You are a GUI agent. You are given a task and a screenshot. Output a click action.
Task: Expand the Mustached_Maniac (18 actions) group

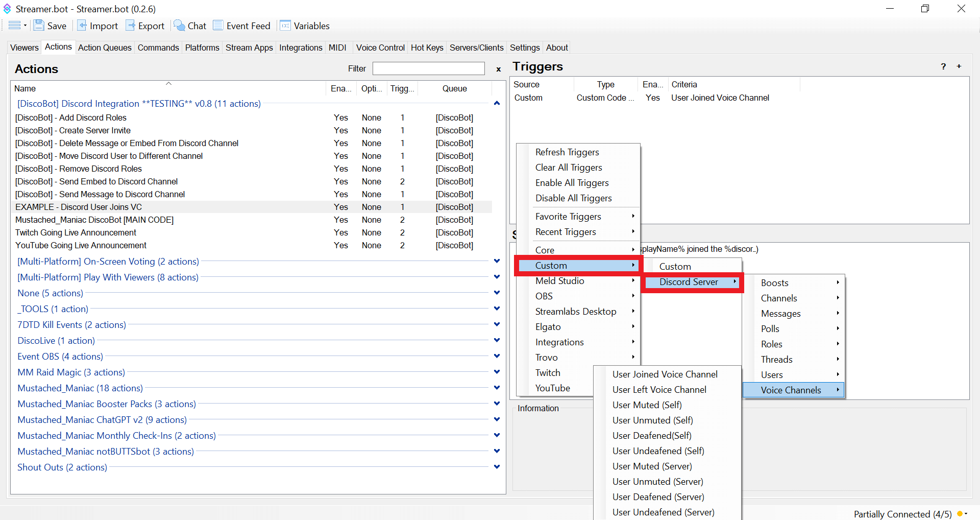click(x=497, y=388)
